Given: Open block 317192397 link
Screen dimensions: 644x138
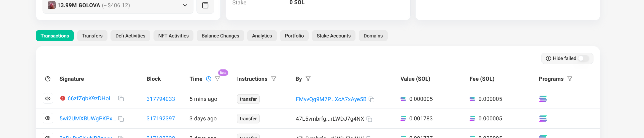Looking at the screenshot, I should click(161, 118).
